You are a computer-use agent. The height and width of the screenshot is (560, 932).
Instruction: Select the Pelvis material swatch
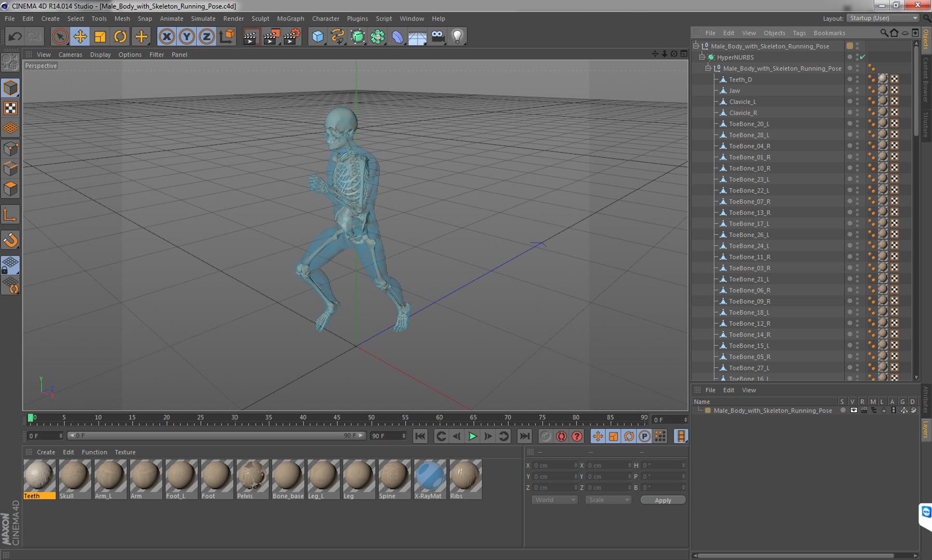[x=252, y=479]
